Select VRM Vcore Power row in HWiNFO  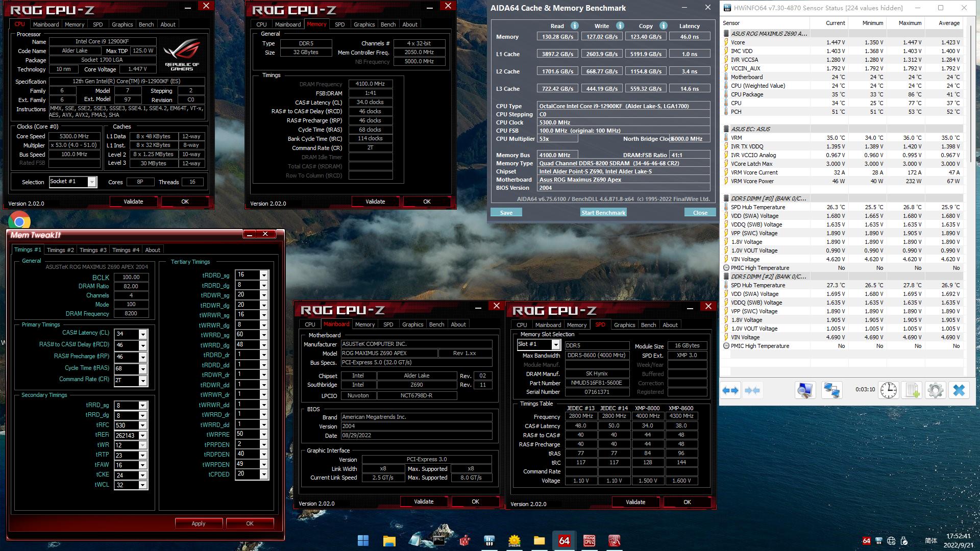[x=842, y=181]
